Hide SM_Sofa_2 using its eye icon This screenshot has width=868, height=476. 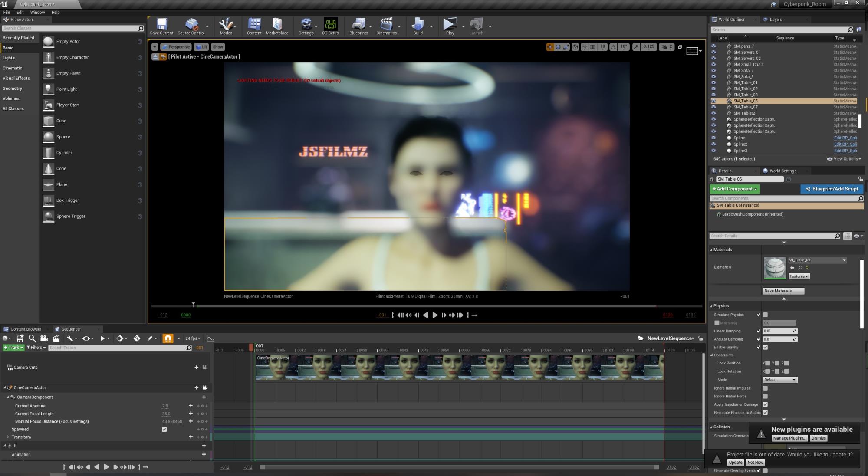(713, 70)
